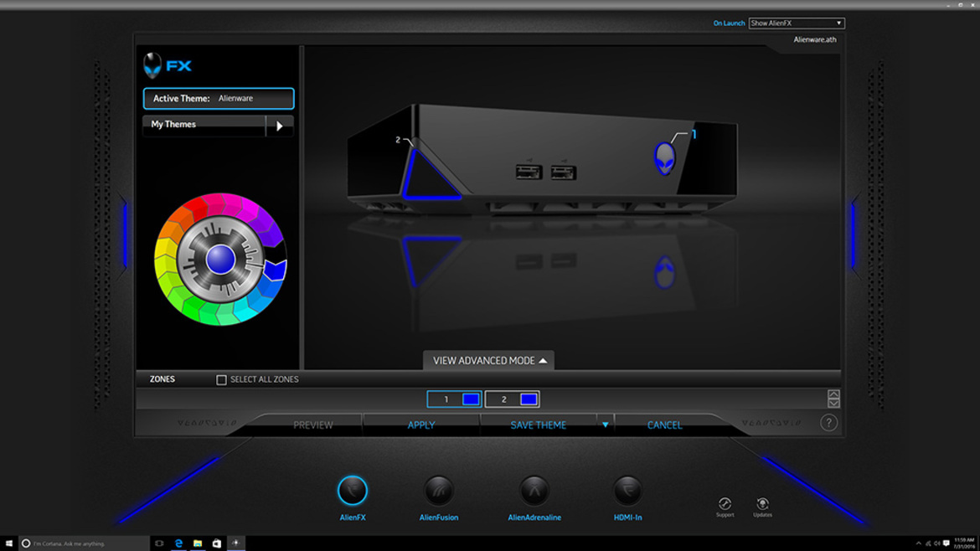Open the Save Theme dropdown arrow
This screenshot has width=980, height=551.
[605, 425]
